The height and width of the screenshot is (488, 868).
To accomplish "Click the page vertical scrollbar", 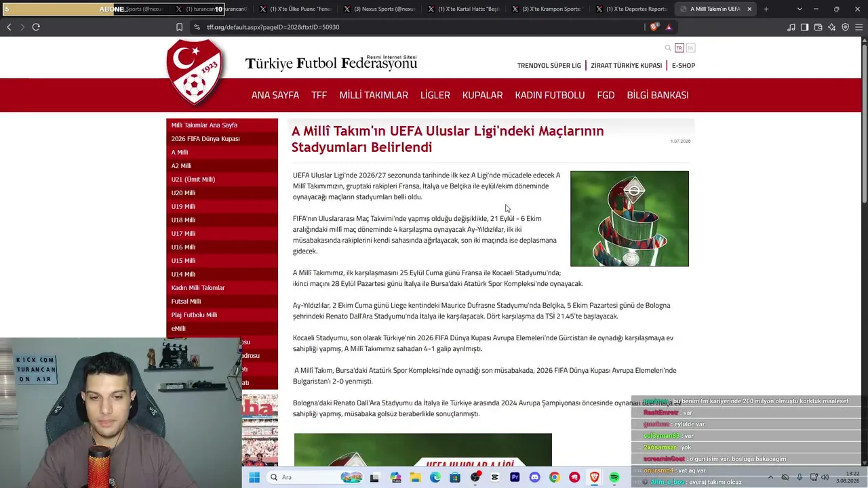I will tap(865, 122).
